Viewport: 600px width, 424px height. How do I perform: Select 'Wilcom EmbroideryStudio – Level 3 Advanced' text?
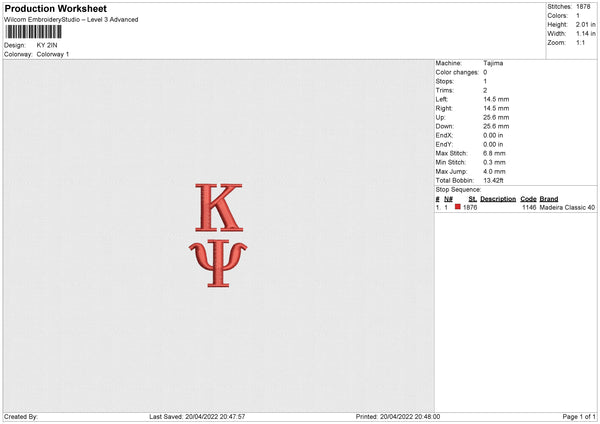[x=71, y=20]
